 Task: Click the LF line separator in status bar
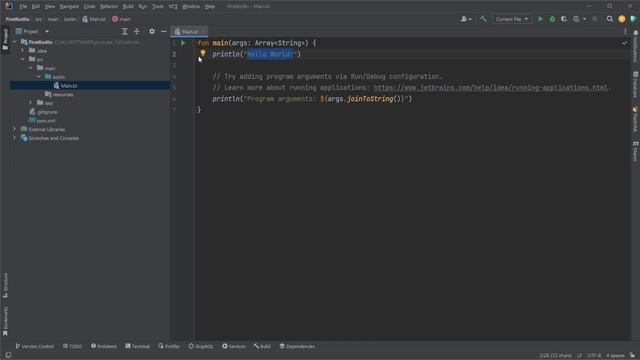(x=579, y=356)
